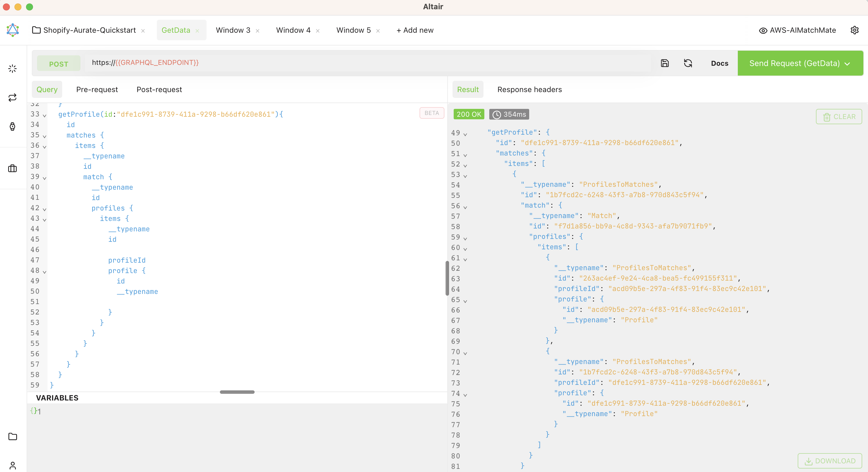868x472 pixels.
Task: Open the settings gear icon
Action: pos(854,30)
